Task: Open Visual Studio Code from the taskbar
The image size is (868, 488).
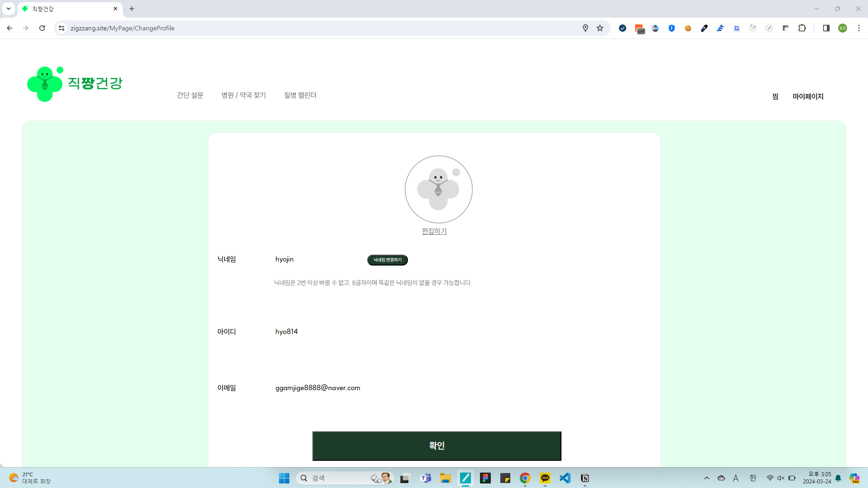Action: coord(565,478)
